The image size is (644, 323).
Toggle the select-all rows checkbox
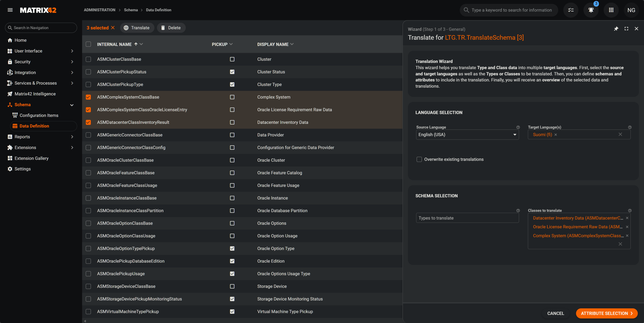click(88, 44)
